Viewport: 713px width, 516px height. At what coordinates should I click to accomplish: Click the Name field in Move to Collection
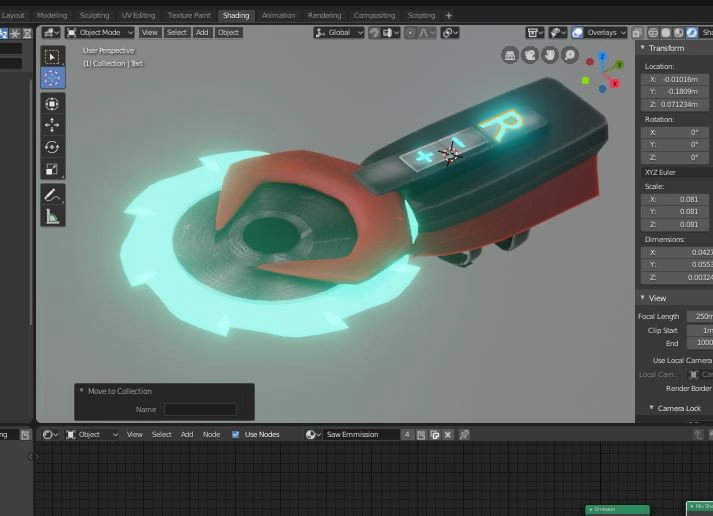[x=200, y=409]
